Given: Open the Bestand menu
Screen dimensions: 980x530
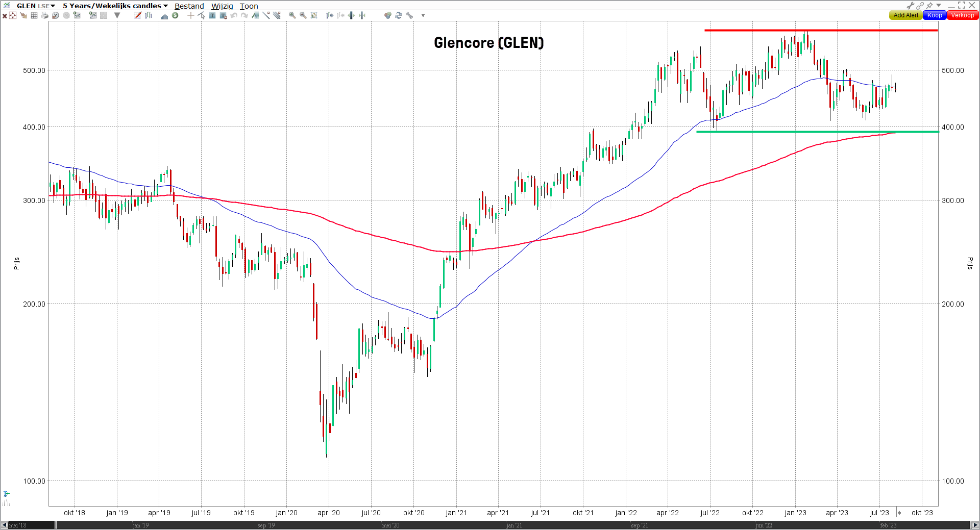Looking at the screenshot, I should 189,6.
